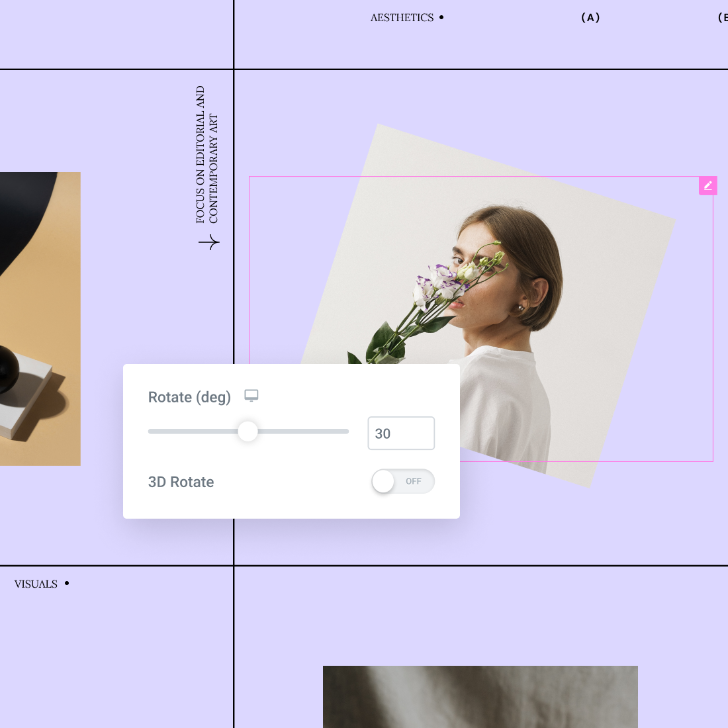
Task: Toggle the 3D Rotate switch
Action: pyautogui.click(x=402, y=481)
